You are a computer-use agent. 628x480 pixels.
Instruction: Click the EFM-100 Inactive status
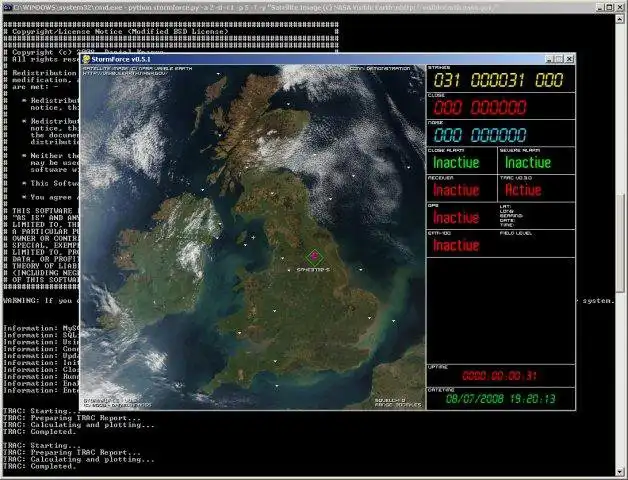click(456, 245)
